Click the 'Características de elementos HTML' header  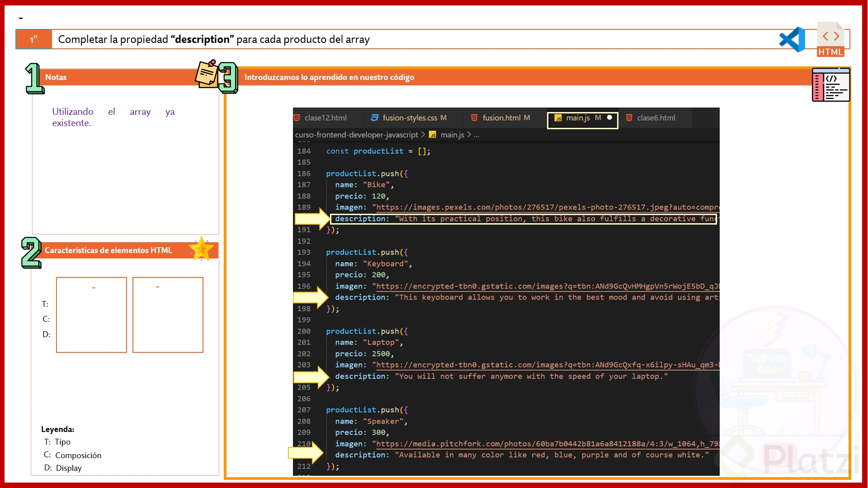(108, 250)
